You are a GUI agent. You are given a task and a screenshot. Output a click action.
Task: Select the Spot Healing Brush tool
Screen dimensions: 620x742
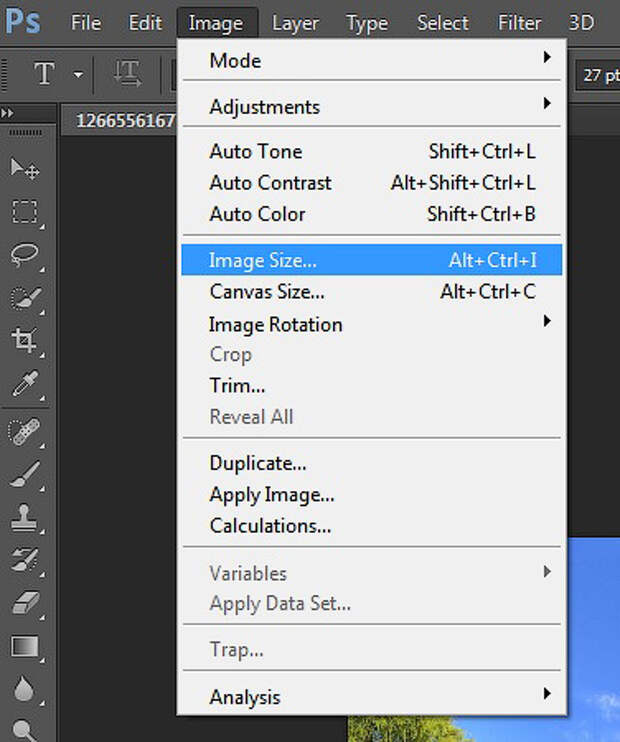[24, 431]
